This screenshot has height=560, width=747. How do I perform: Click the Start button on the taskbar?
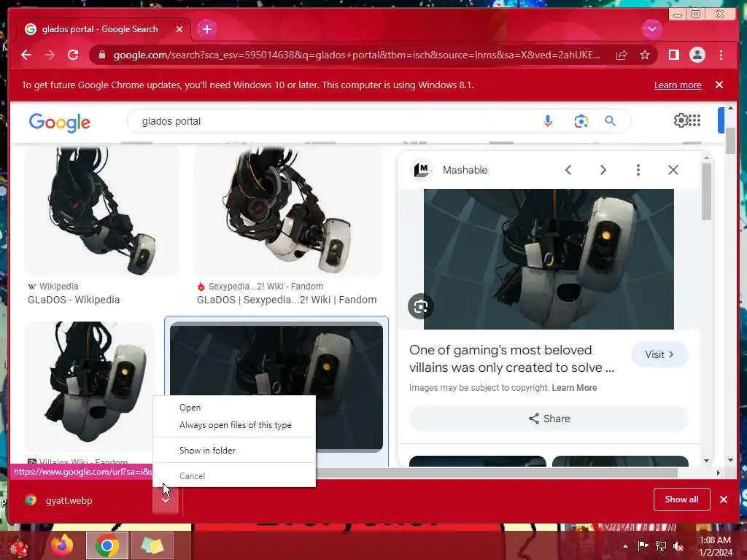click(x=18, y=547)
